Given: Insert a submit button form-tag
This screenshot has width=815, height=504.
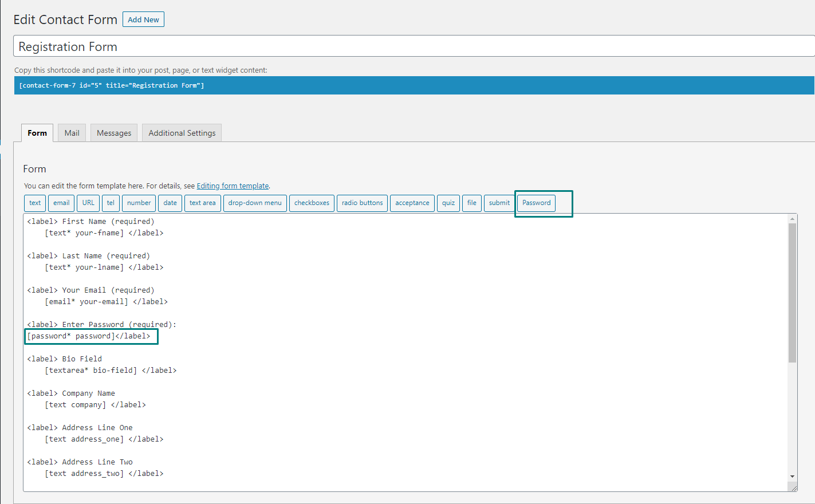Looking at the screenshot, I should click(x=499, y=203).
